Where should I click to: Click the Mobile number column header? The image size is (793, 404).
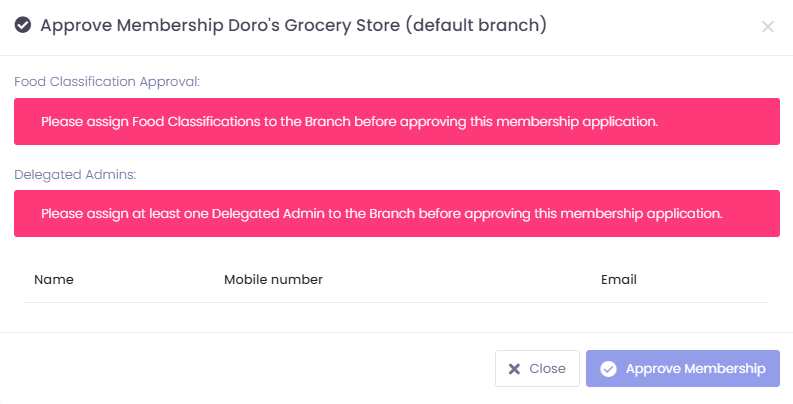click(x=273, y=280)
